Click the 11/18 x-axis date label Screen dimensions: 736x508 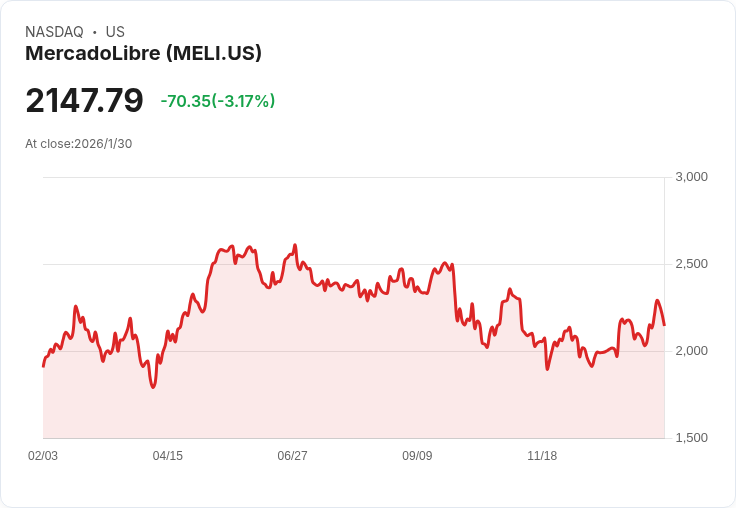542,455
